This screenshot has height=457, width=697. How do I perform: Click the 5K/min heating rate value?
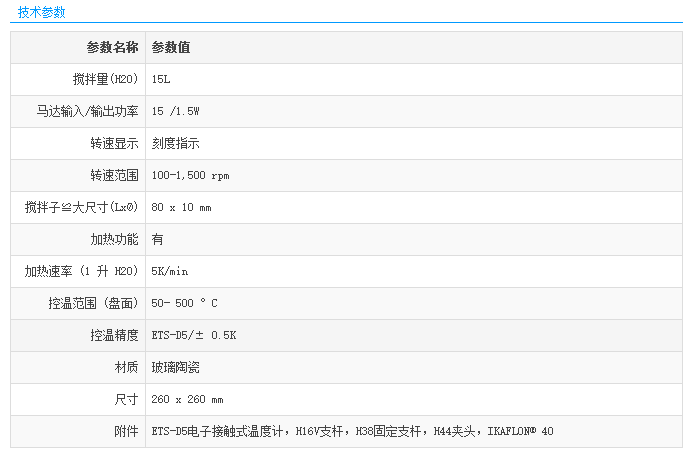tap(169, 272)
